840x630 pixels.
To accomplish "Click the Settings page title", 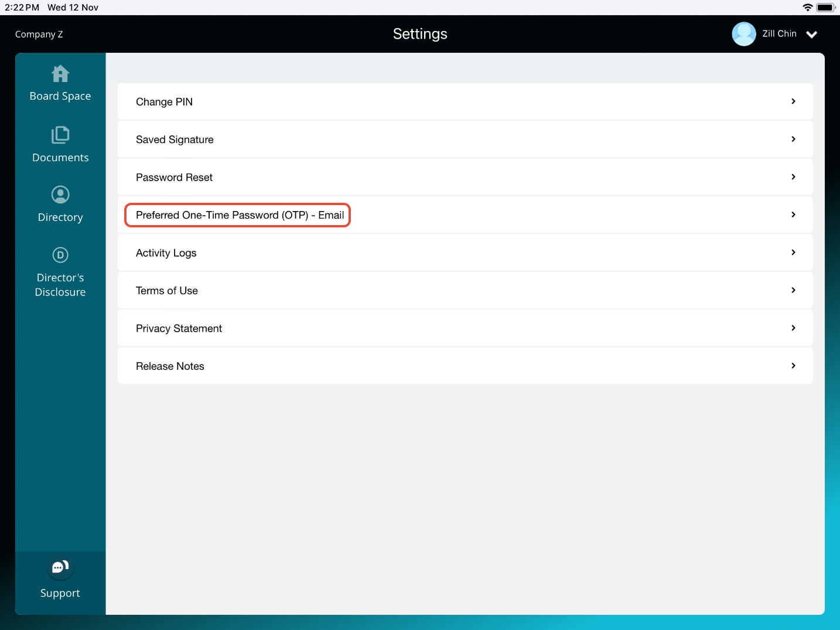I will click(420, 34).
